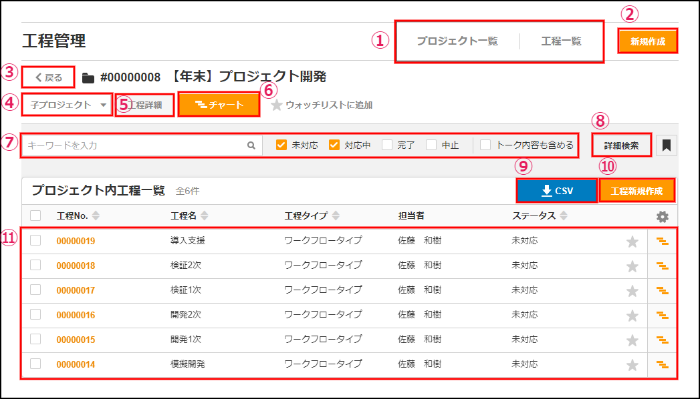Click the orange チャート button
The height and width of the screenshot is (399, 700).
click(x=219, y=105)
